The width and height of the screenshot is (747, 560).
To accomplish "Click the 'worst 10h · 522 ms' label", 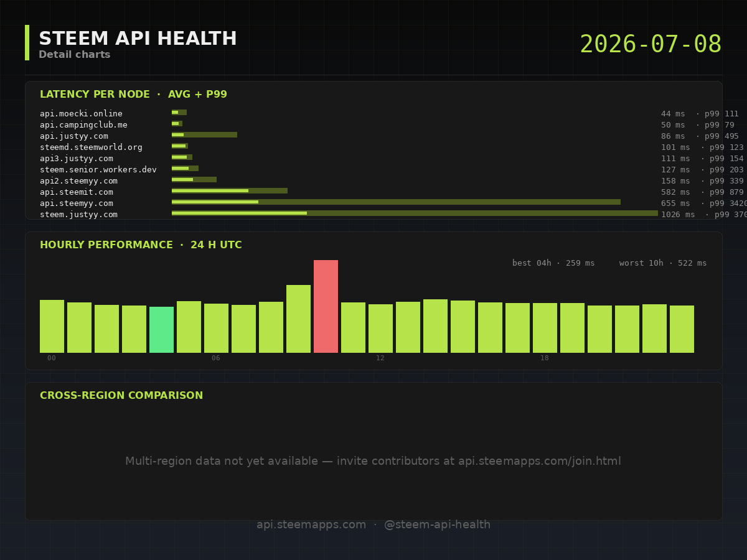I will [x=663, y=263].
